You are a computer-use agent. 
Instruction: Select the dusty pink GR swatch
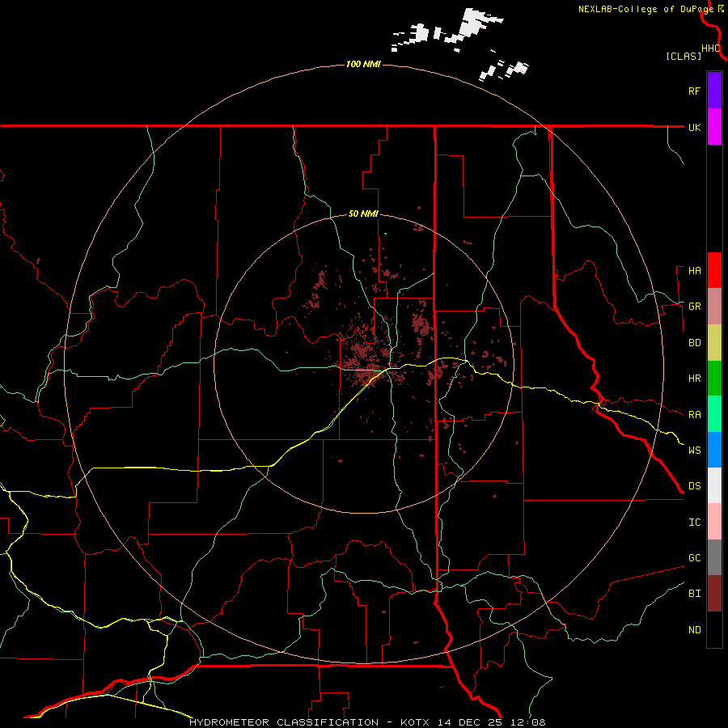[x=714, y=307]
